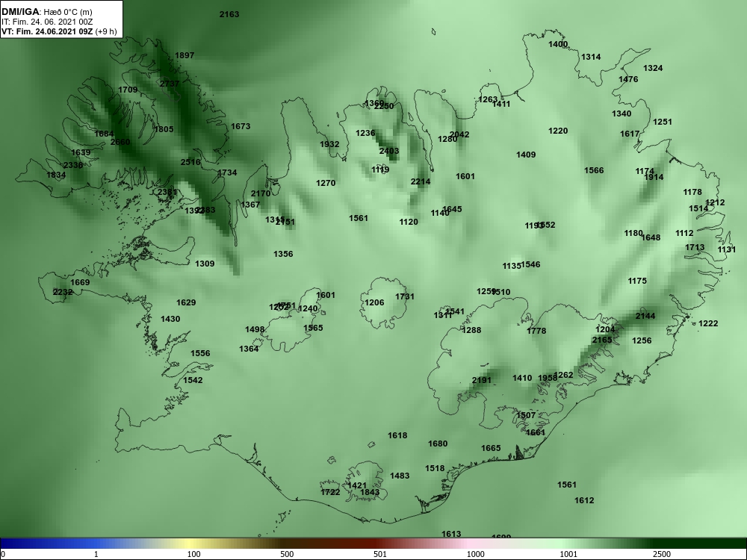Click the map value 1314

click(591, 57)
